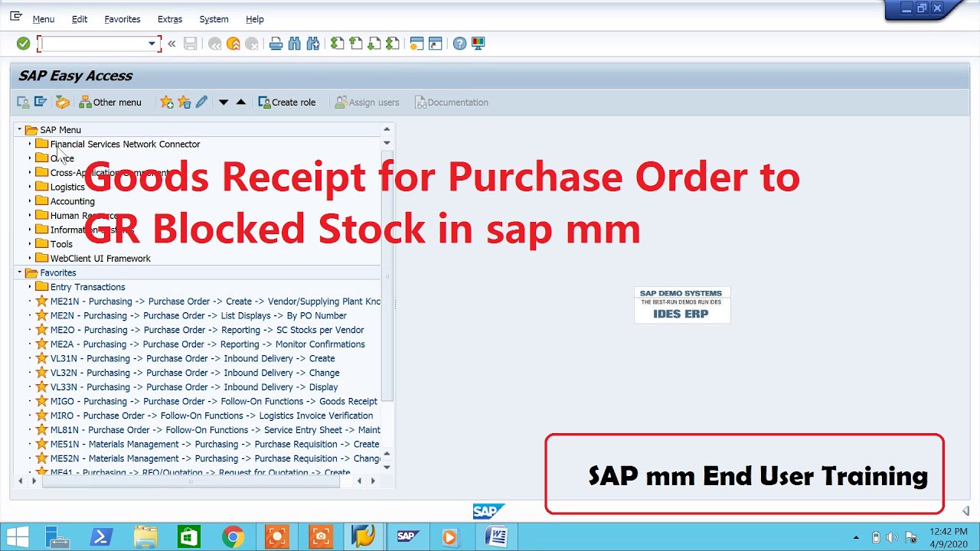The width and height of the screenshot is (980, 551).
Task: Open the Customize Local Layout monitor icon
Action: pyautogui.click(x=478, y=44)
